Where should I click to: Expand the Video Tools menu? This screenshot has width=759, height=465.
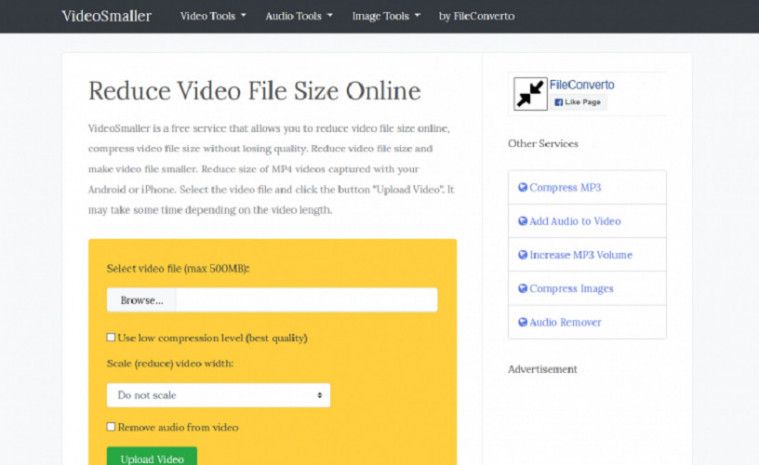click(213, 16)
